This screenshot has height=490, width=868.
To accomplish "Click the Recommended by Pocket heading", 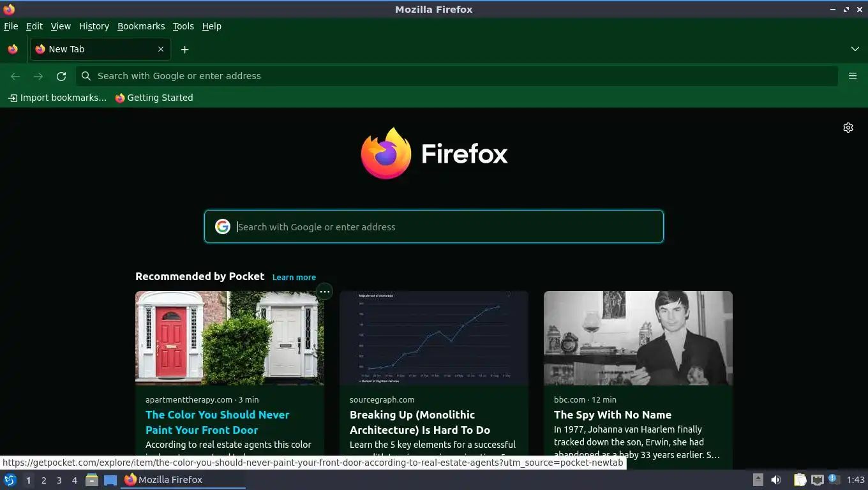I will (200, 276).
